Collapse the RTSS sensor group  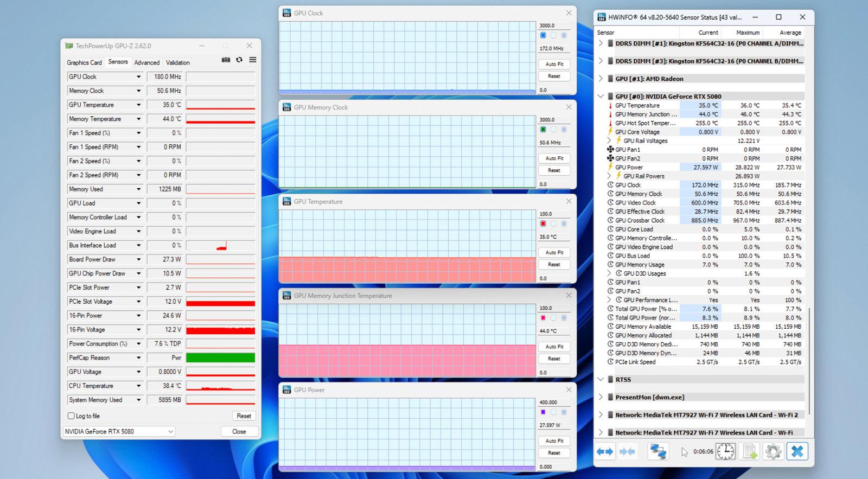click(x=601, y=380)
